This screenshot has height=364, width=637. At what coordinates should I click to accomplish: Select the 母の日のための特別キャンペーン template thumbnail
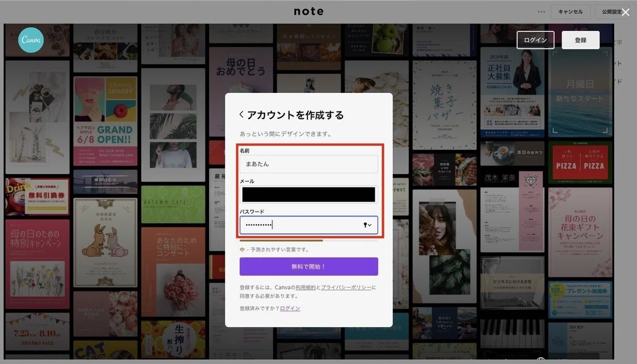[37, 263]
